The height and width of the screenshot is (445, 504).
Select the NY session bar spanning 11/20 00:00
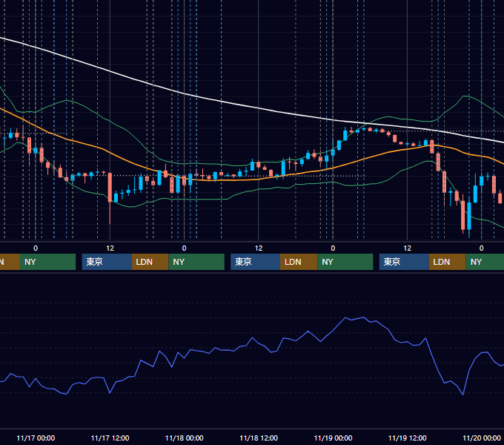click(x=485, y=262)
